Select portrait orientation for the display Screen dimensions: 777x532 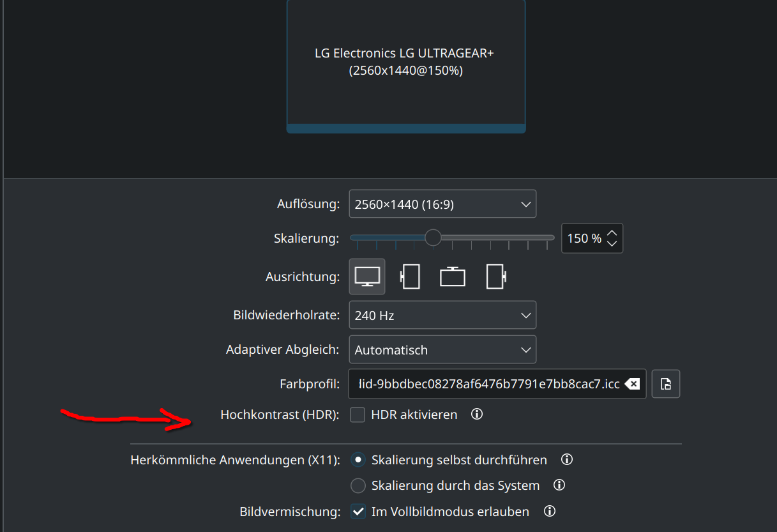[x=409, y=276]
